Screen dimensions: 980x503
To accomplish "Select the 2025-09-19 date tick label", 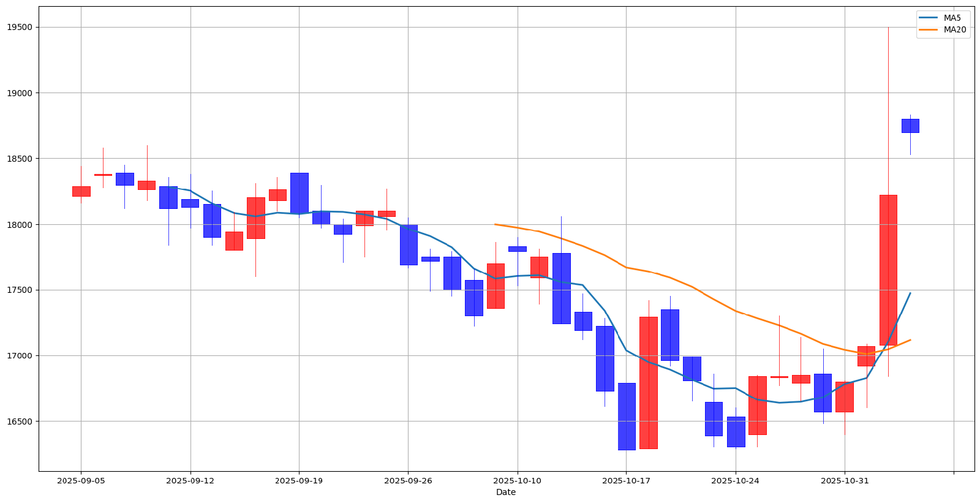I will click(x=299, y=481).
